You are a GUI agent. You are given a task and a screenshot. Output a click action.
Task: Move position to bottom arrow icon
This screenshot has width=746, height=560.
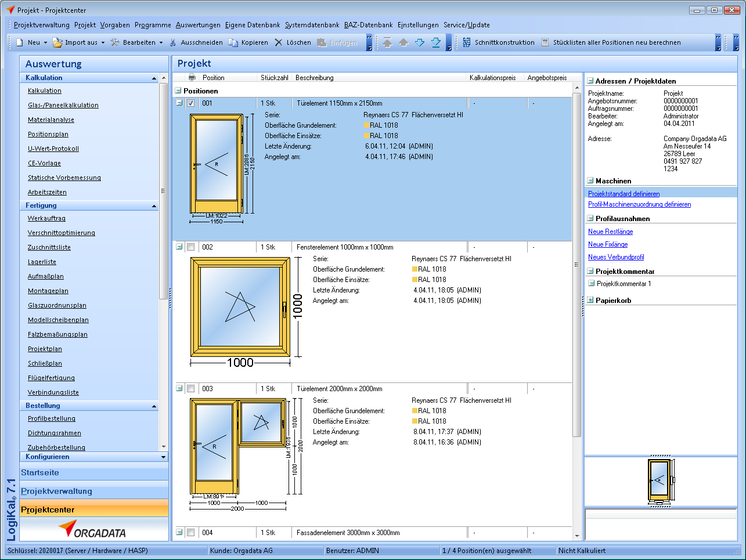(436, 42)
